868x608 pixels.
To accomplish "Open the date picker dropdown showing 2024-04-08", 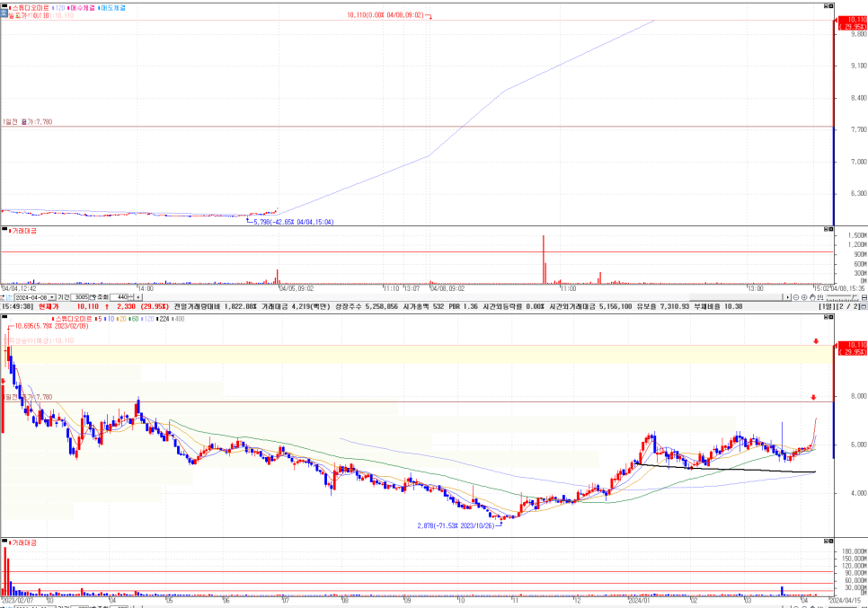I will [x=52, y=297].
